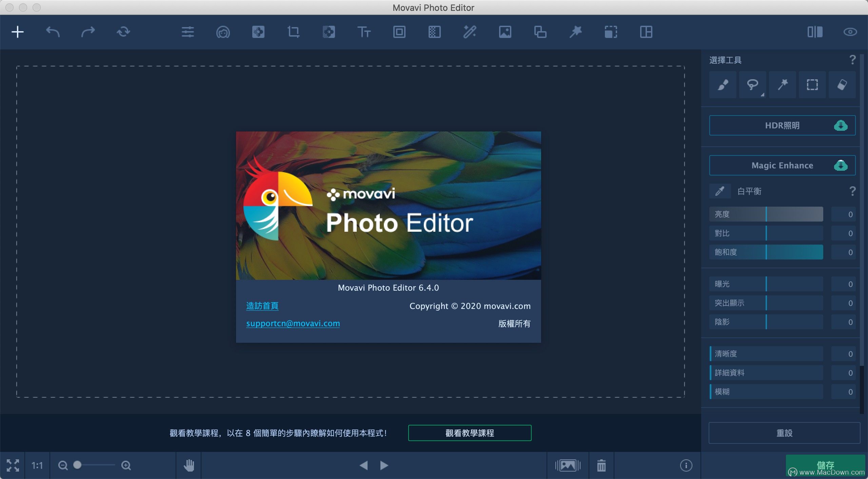Open the magic wand effects tool

(x=470, y=32)
